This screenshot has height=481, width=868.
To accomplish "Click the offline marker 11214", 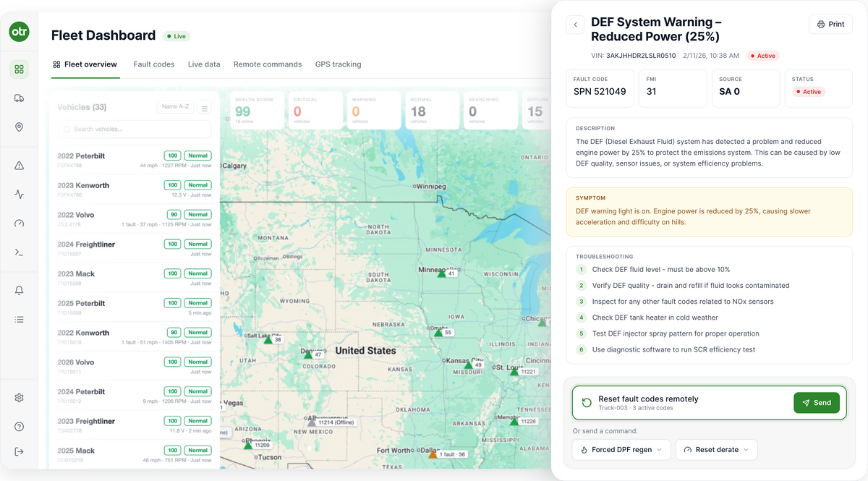I will pyautogui.click(x=312, y=422).
